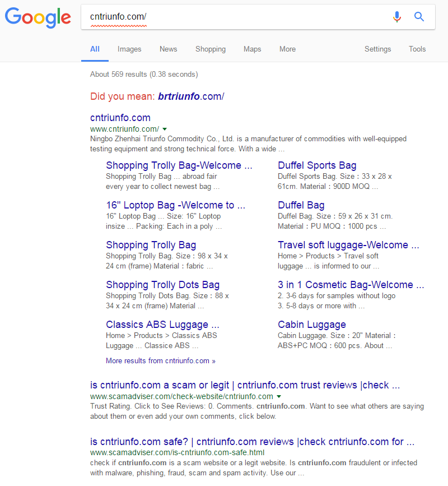Screen dimensions: 448x486
Task: Click the 'Trust Rating. Click to See Reviews' snippet
Action: pos(257,411)
